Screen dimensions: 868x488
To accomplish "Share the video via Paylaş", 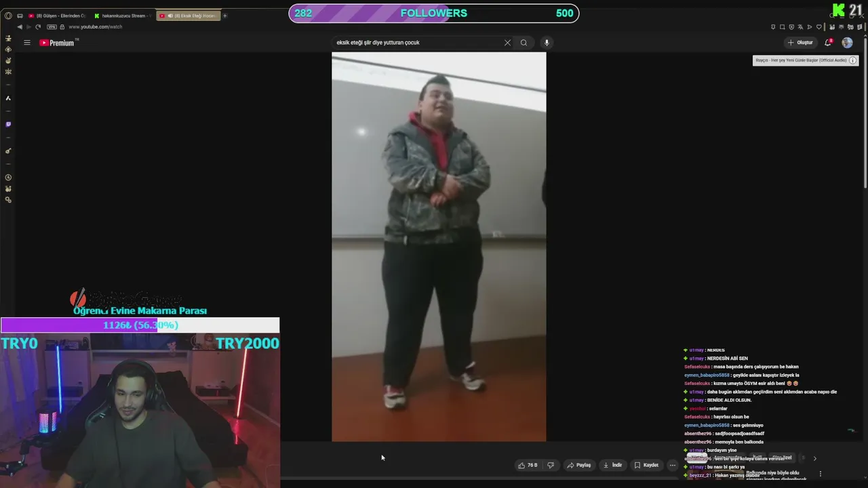I will click(x=579, y=465).
